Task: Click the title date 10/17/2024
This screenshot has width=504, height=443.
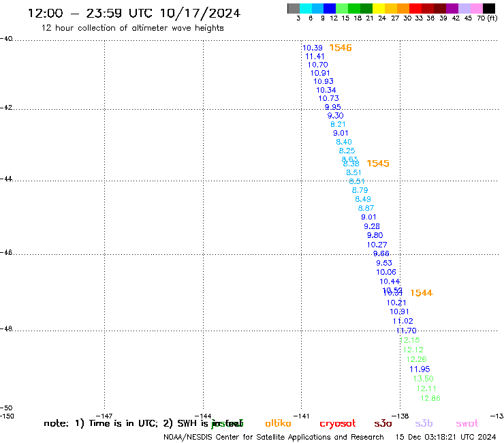Action: click(x=200, y=14)
